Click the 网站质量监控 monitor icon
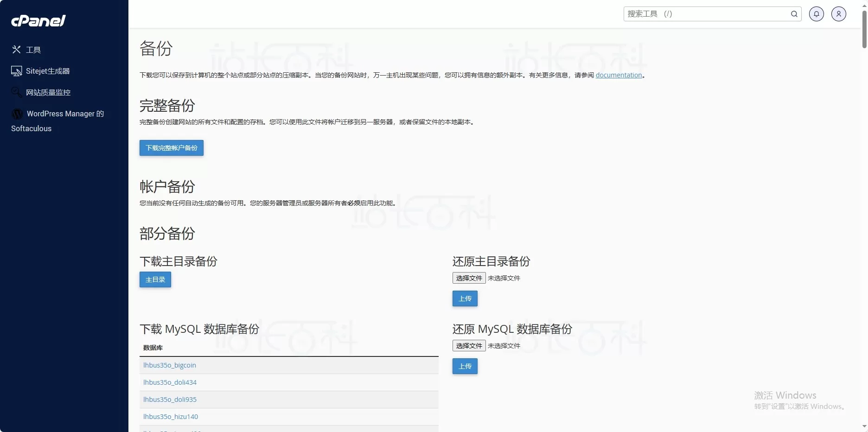 (16, 91)
